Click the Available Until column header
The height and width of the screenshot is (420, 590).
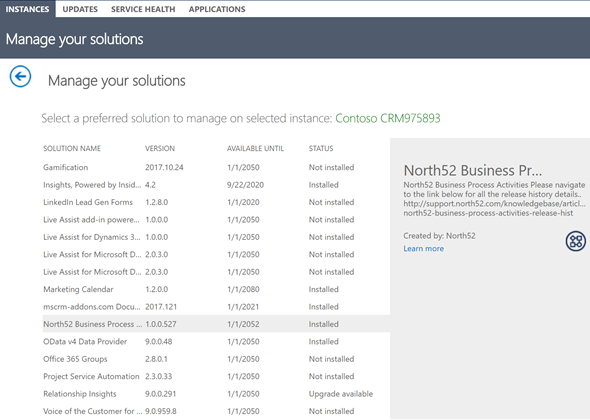tap(255, 148)
